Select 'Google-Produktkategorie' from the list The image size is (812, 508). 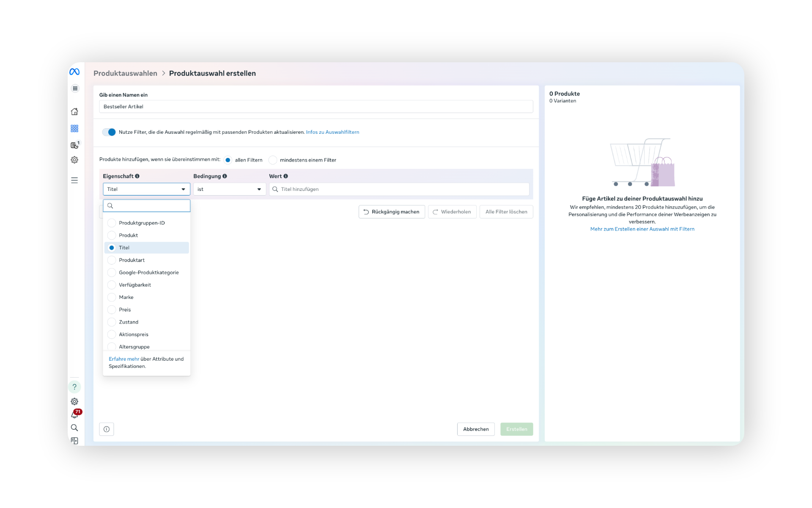click(x=148, y=273)
